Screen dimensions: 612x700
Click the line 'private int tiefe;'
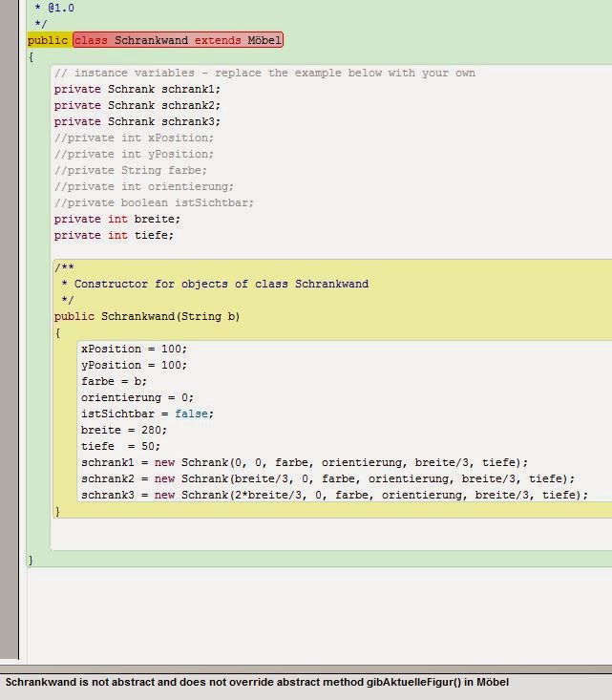point(114,235)
